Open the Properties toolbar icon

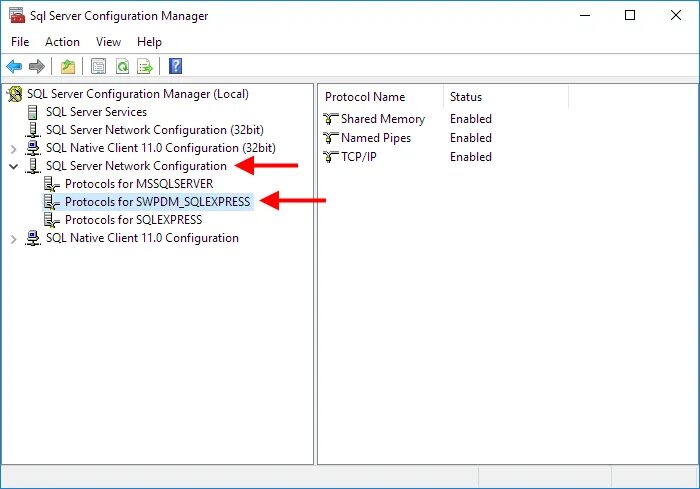click(98, 67)
